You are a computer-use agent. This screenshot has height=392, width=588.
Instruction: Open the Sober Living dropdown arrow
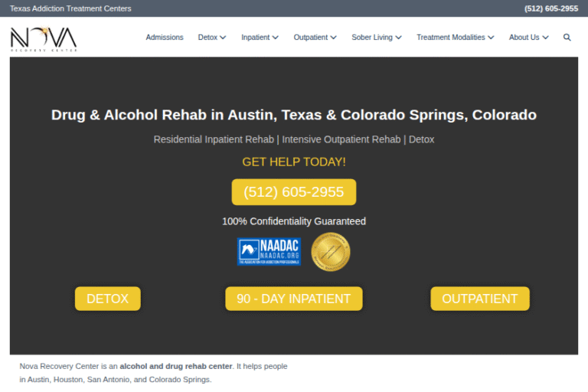click(x=398, y=38)
